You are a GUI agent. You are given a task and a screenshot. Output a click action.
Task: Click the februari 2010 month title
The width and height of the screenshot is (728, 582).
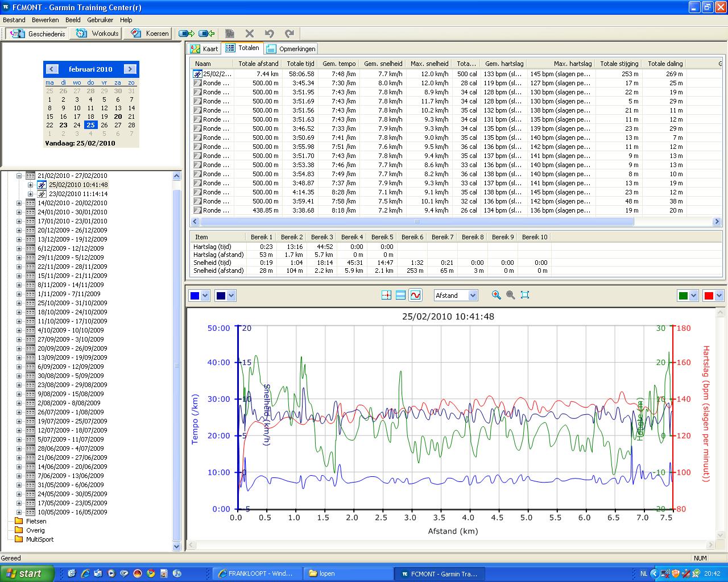(x=90, y=69)
